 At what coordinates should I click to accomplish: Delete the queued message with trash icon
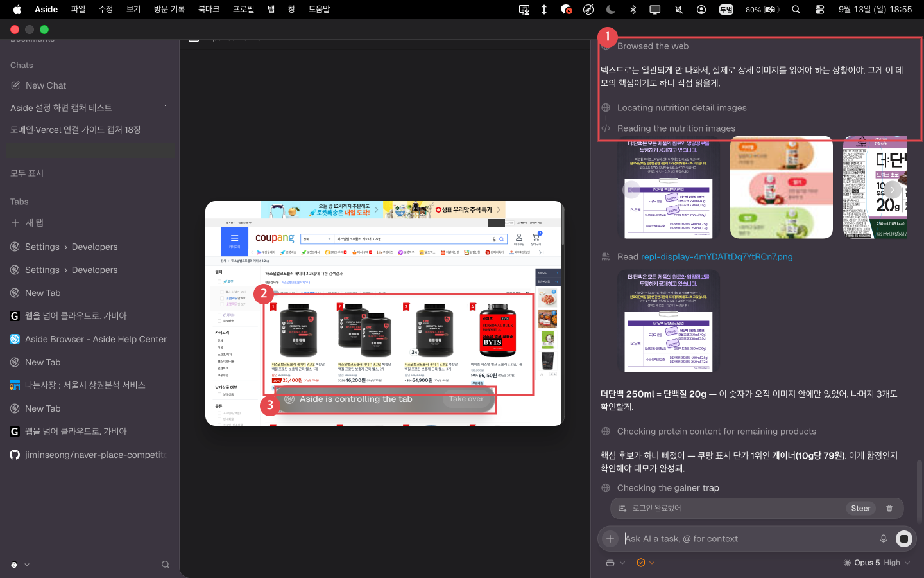pyautogui.click(x=889, y=508)
